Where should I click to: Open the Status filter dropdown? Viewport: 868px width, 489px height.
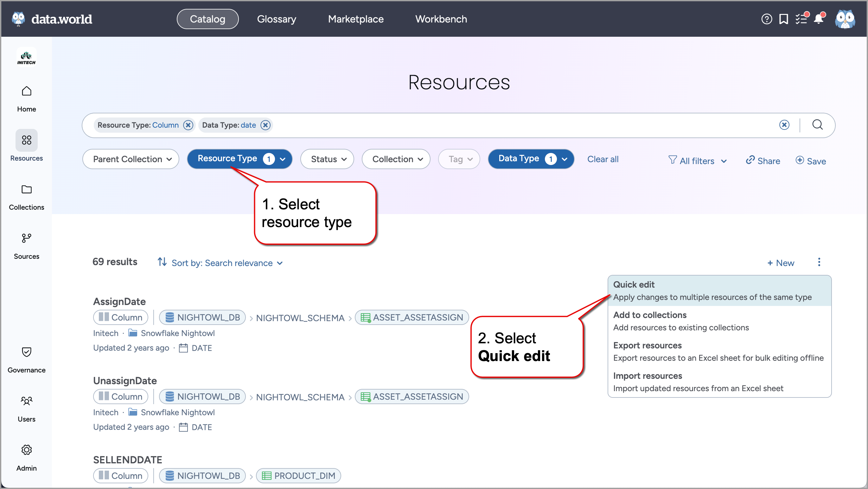tap(327, 159)
